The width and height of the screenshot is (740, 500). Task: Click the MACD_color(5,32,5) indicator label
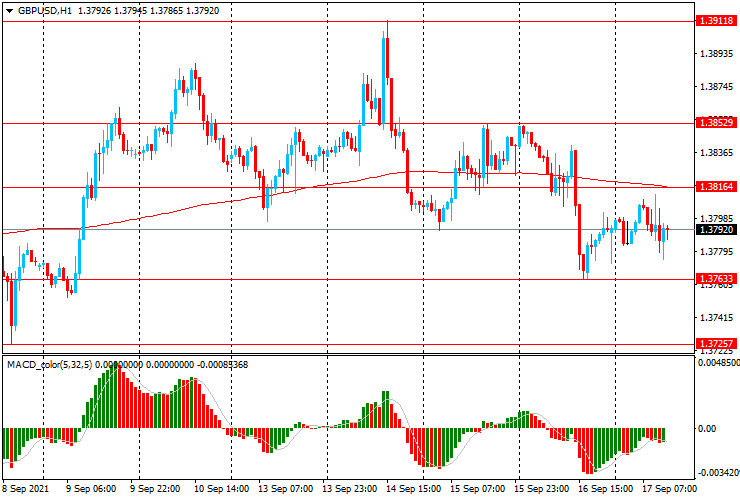50,364
